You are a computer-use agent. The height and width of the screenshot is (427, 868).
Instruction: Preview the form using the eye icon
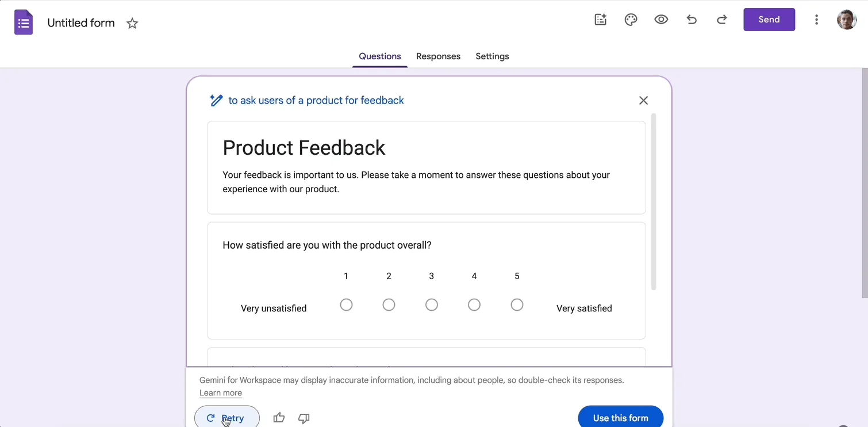[x=661, y=19]
